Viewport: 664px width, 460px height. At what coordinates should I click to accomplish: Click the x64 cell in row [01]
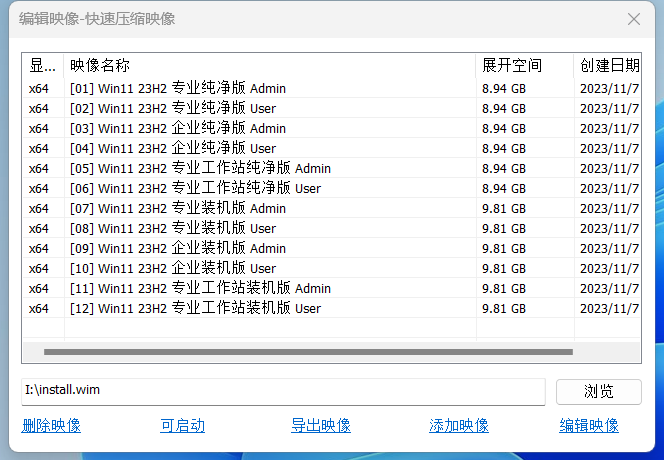[39, 89]
